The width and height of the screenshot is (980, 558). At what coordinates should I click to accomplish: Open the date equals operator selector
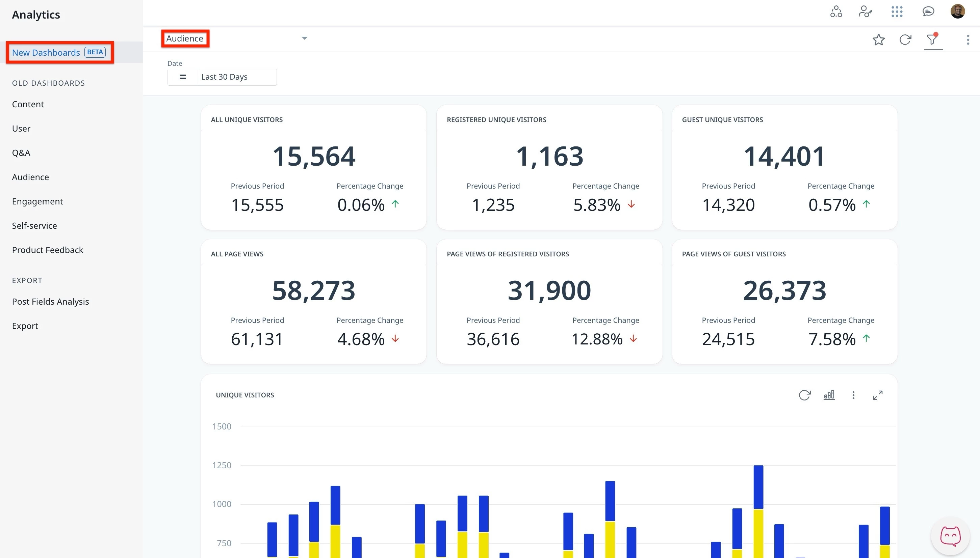click(183, 77)
